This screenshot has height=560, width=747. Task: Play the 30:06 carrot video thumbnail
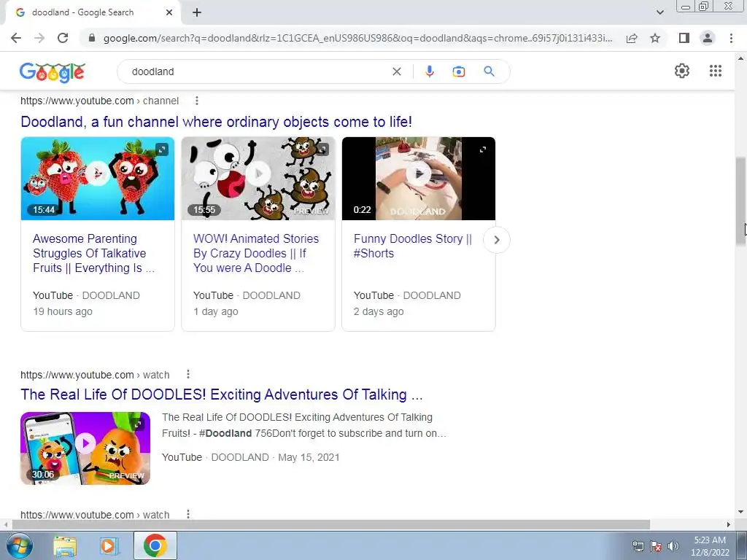pyautogui.click(x=85, y=448)
